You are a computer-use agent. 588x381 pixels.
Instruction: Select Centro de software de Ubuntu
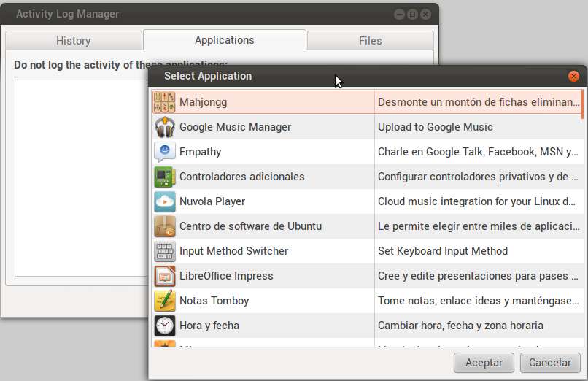click(x=250, y=226)
